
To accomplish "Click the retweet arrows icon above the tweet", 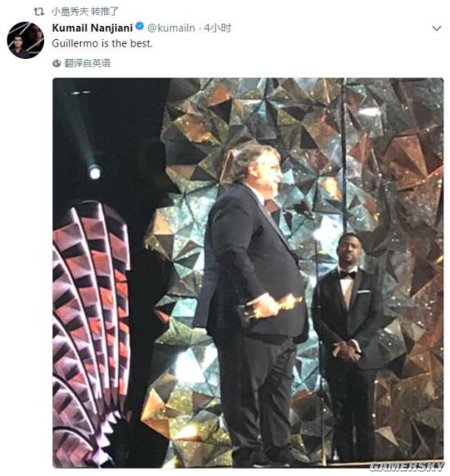I will click(38, 11).
